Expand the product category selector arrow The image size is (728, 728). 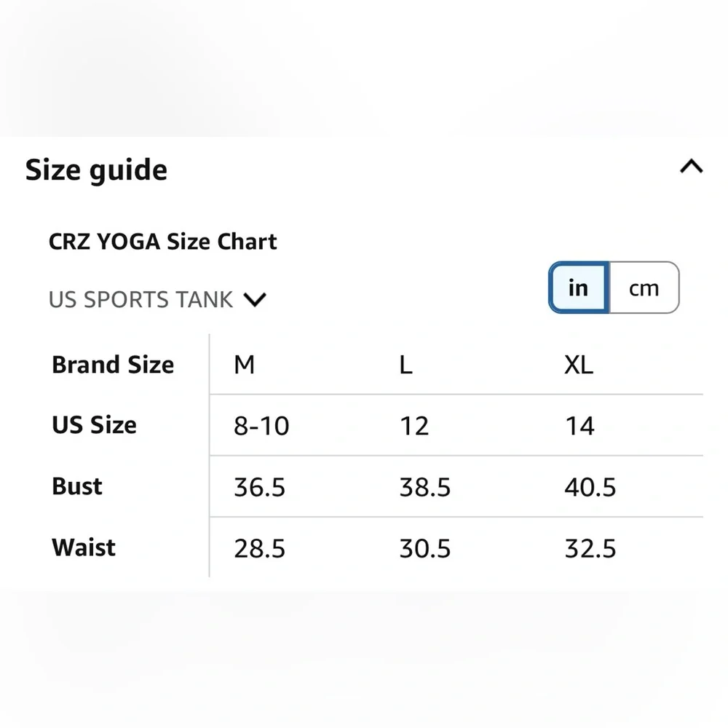click(255, 299)
